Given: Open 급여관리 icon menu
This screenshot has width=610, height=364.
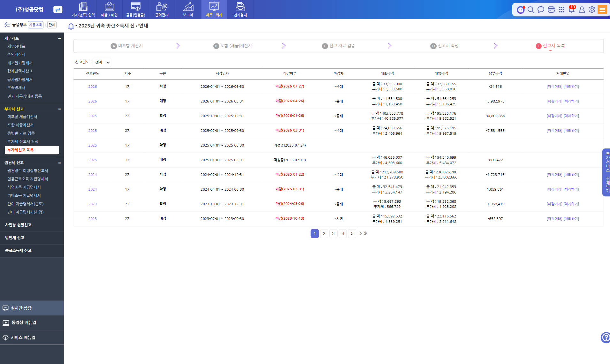Looking at the screenshot, I should [x=162, y=10].
